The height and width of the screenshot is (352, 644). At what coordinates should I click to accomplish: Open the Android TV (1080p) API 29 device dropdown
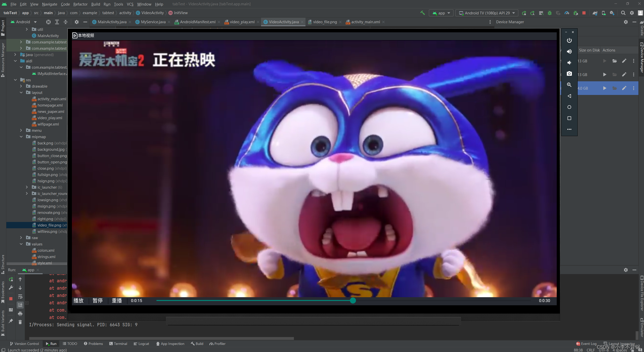[x=487, y=13]
